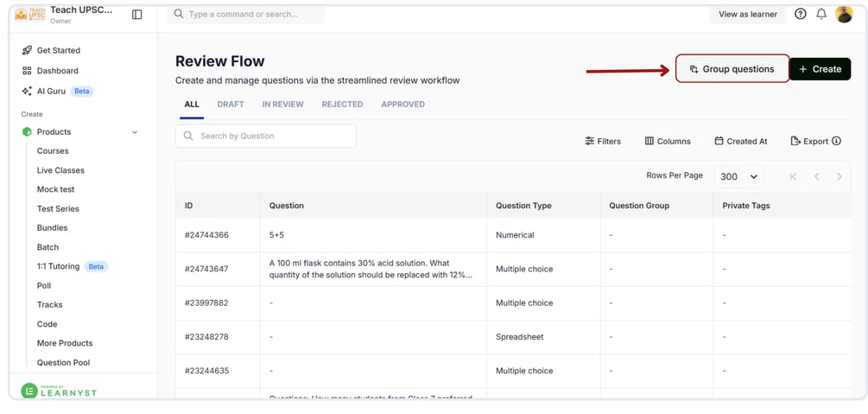Click the Created At calendar icon
Screen dimensions: 868x414
(x=719, y=142)
